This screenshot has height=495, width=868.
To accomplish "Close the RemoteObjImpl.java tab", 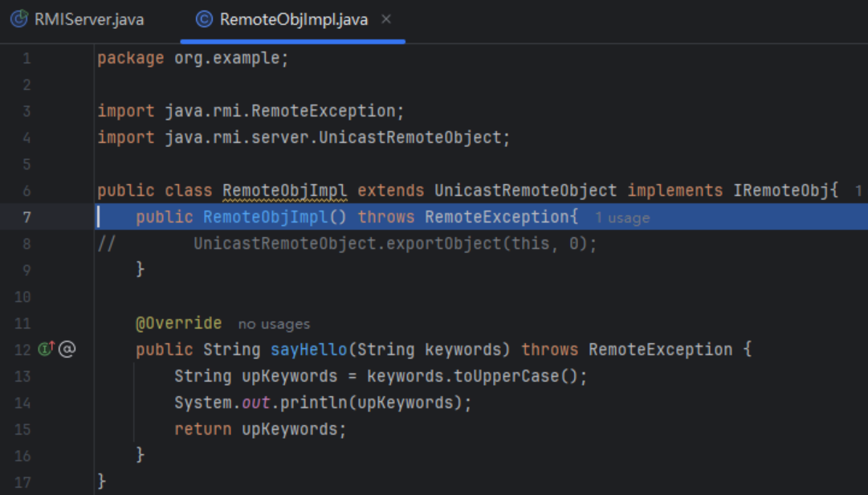I will click(x=386, y=19).
